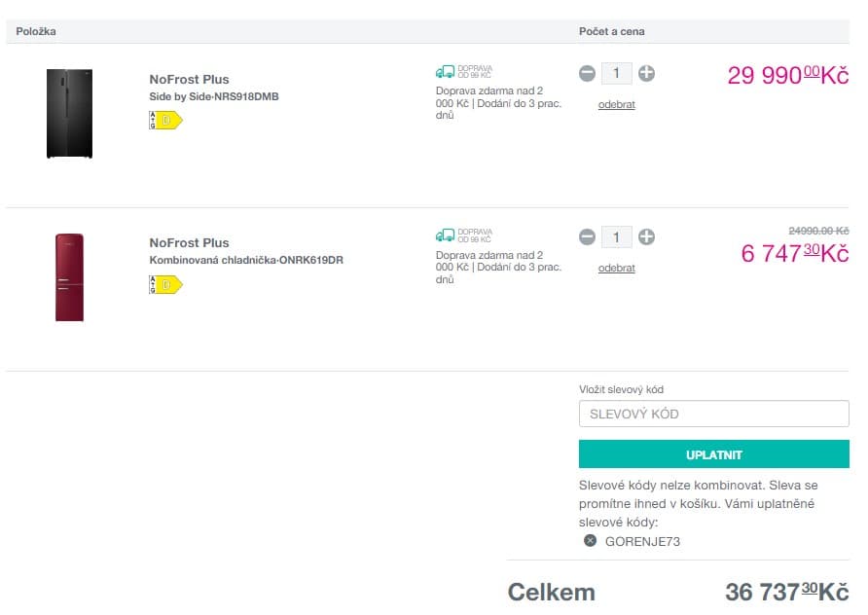Click the energy rating label on ONRK619DR fridge
This screenshot has height=615, width=868.
[163, 284]
